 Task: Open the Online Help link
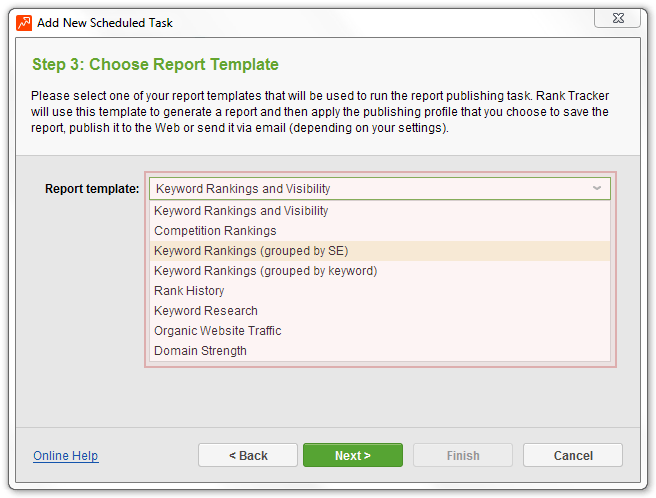point(66,455)
